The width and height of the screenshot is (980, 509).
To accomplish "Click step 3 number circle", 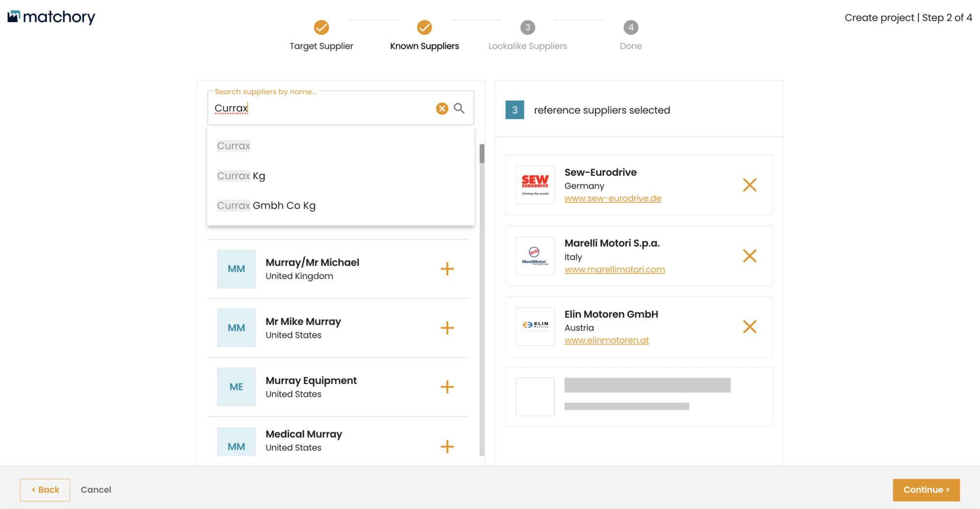I will point(528,27).
